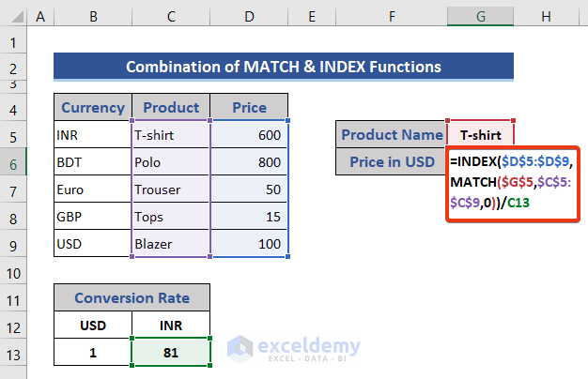Screen dimensions: 588x379
Task: Select column C header
Action: (171, 18)
